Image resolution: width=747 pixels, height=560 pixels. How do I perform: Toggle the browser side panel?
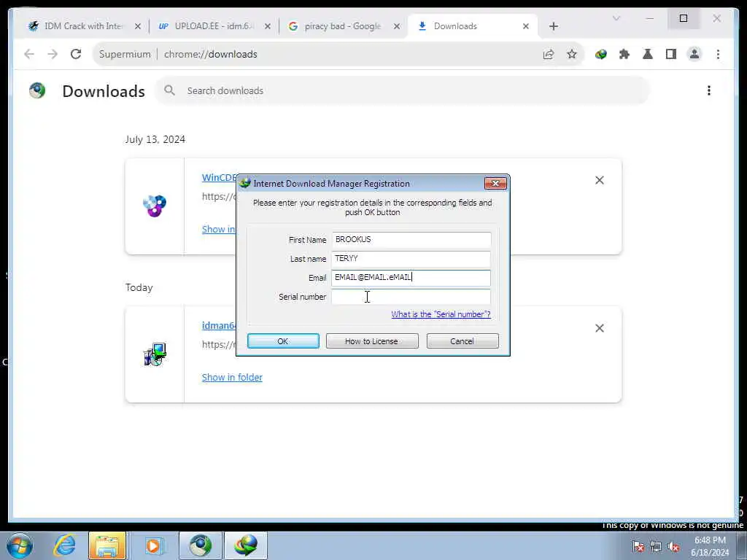671,54
